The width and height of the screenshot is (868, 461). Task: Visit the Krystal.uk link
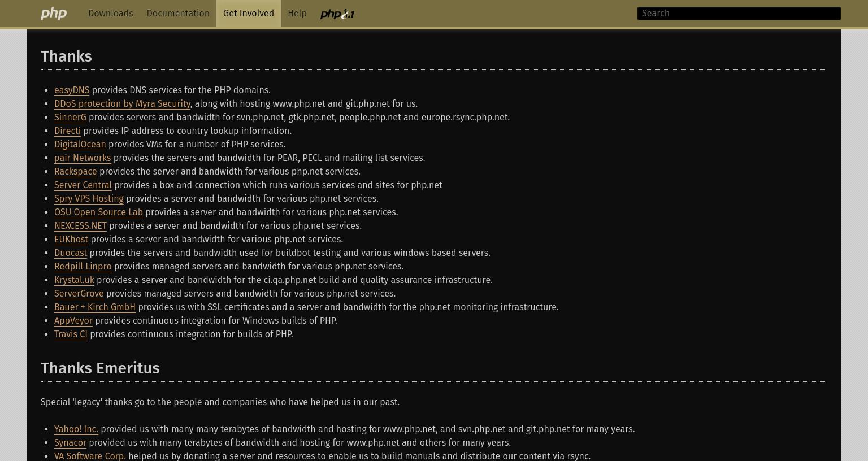(x=74, y=280)
